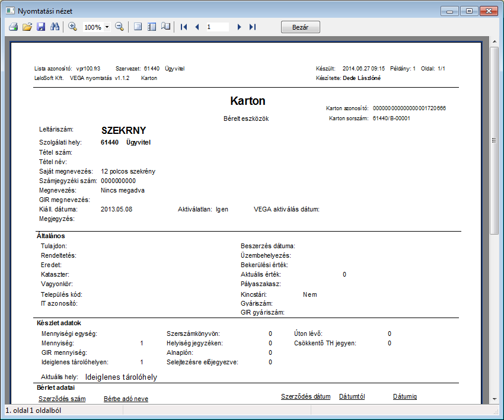This screenshot has width=504, height=420.
Task: Click 'Szerződés szám' column header
Action: click(62, 399)
